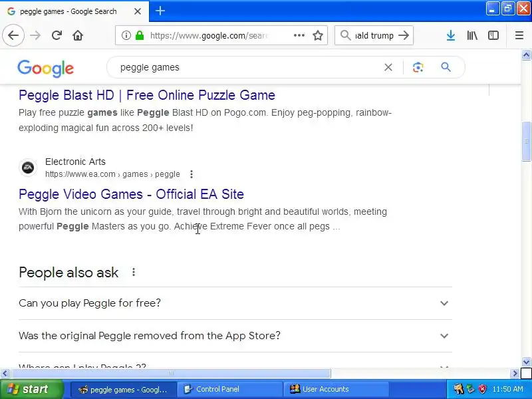
Task: Open the browser home page
Action: coord(78,35)
